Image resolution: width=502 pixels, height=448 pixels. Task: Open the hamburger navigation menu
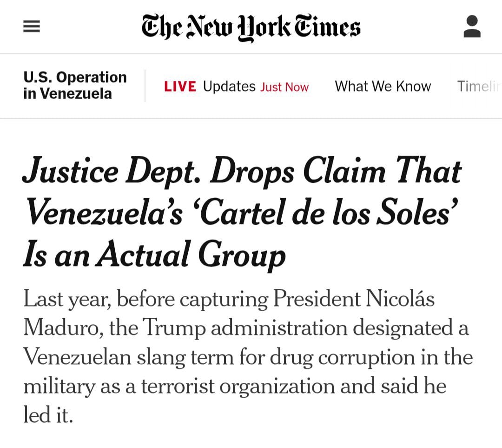click(x=32, y=27)
